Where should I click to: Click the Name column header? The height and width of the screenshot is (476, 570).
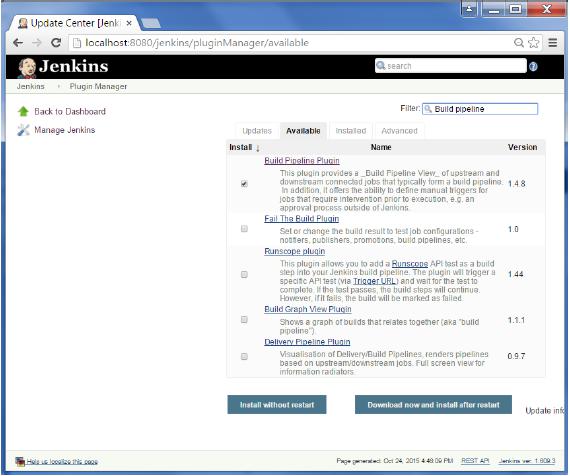[x=381, y=147]
